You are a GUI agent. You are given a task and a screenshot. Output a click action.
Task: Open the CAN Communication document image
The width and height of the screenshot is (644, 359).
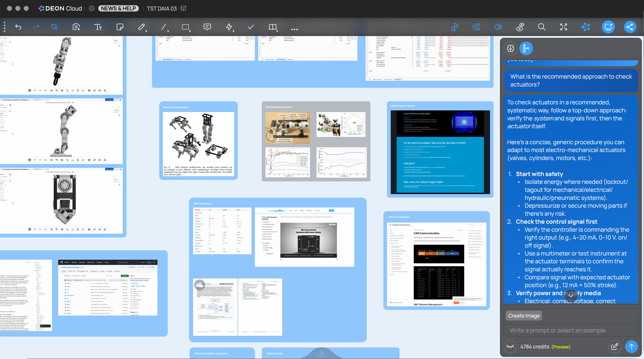coord(436,264)
